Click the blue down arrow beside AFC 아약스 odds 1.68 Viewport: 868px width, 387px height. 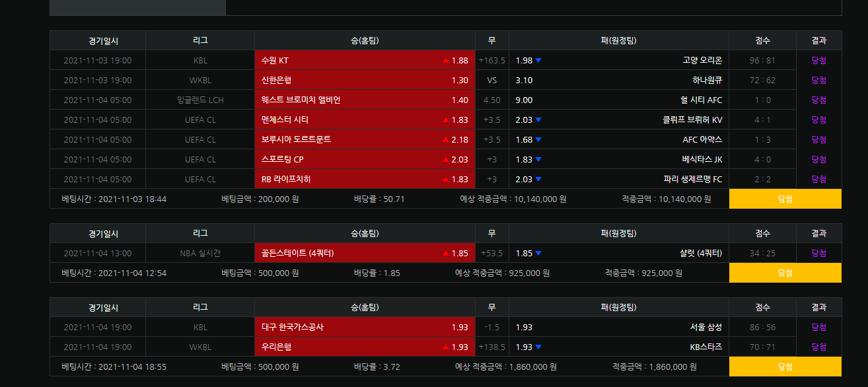point(538,139)
